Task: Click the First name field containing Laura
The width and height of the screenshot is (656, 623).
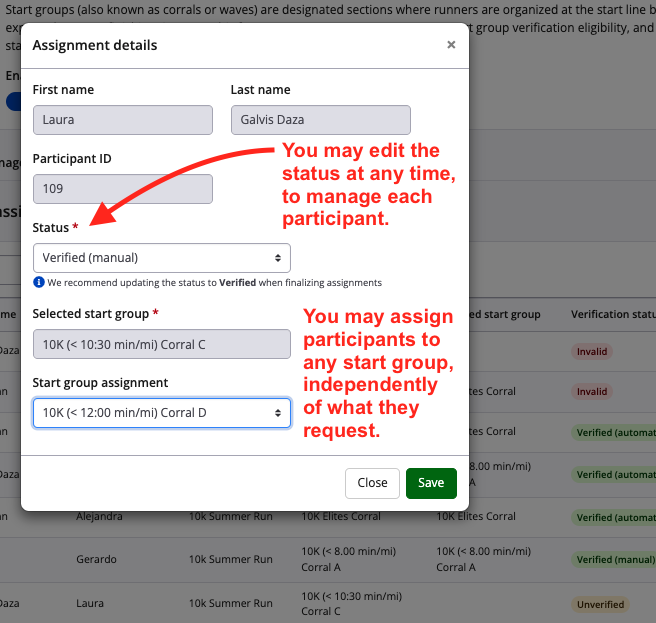Action: pos(122,120)
